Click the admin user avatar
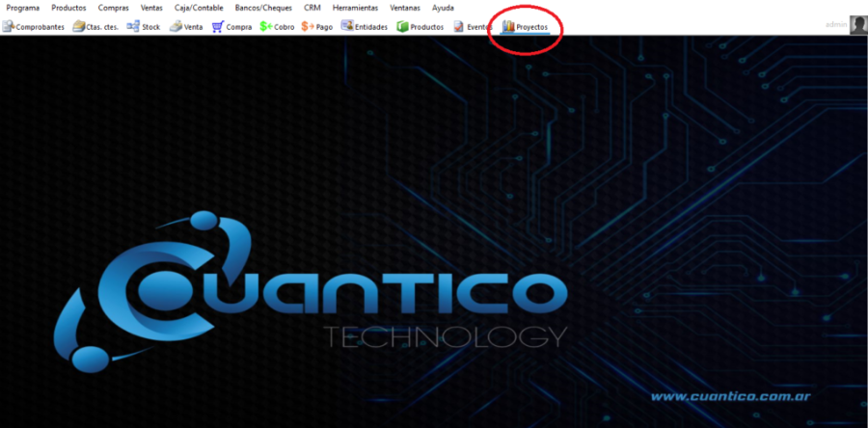 (x=858, y=25)
